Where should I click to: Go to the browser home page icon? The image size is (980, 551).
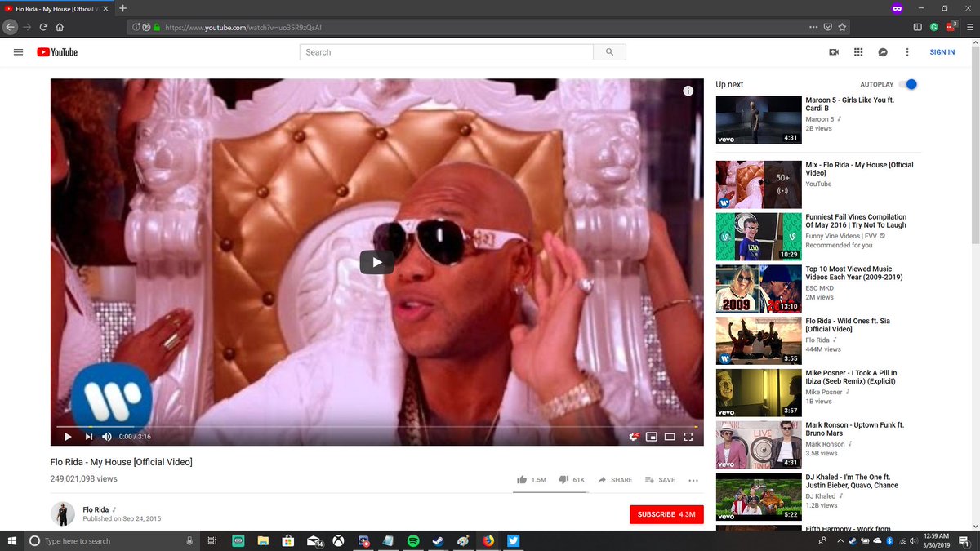coord(60,27)
